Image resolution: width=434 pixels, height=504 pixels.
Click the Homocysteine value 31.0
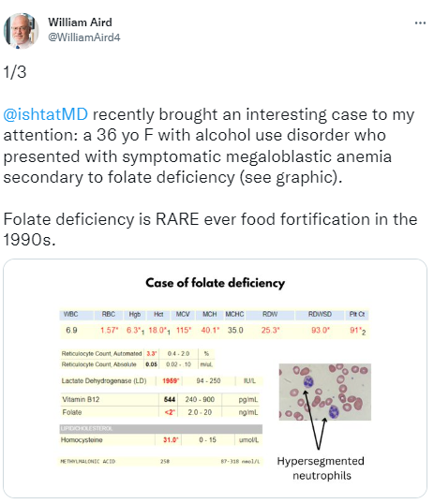171,439
